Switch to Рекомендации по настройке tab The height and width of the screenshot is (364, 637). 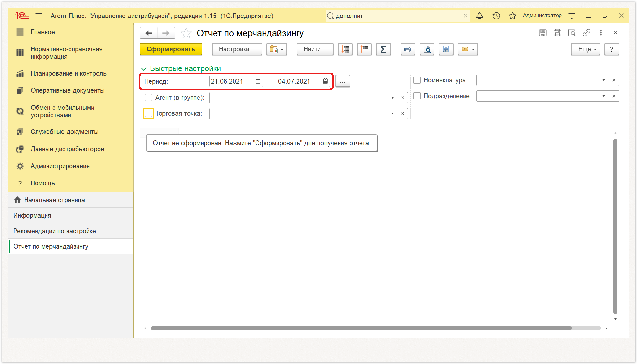(x=71, y=231)
